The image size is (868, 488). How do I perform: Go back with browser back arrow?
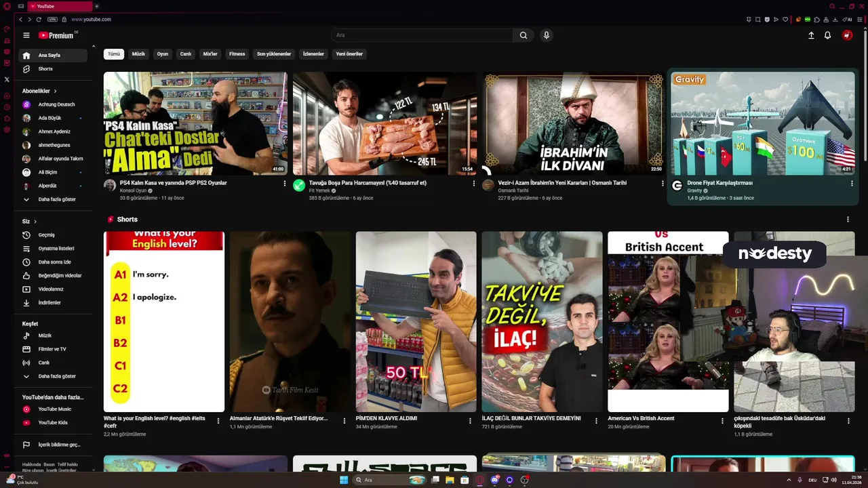pos(20,19)
